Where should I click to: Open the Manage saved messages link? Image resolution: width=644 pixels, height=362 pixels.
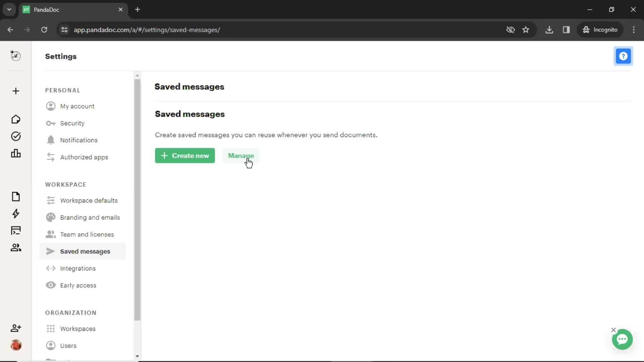click(241, 156)
